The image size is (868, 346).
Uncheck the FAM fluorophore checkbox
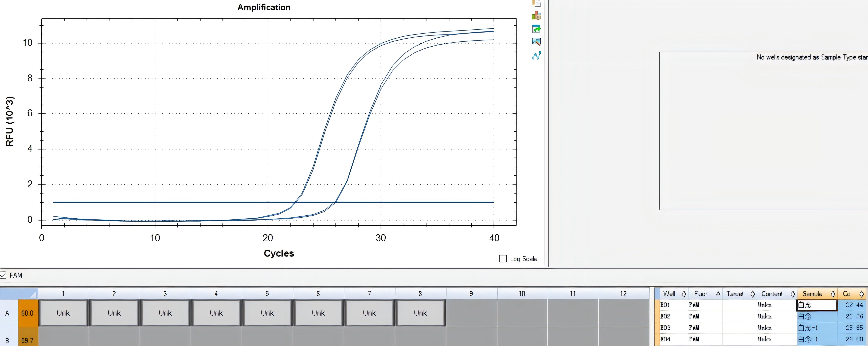tap(3, 275)
